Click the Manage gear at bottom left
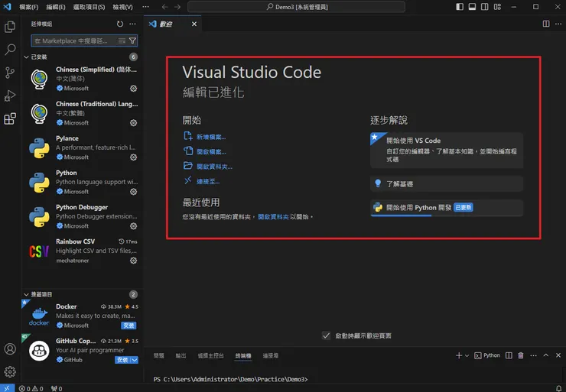Image resolution: width=566 pixels, height=392 pixels. point(10,372)
